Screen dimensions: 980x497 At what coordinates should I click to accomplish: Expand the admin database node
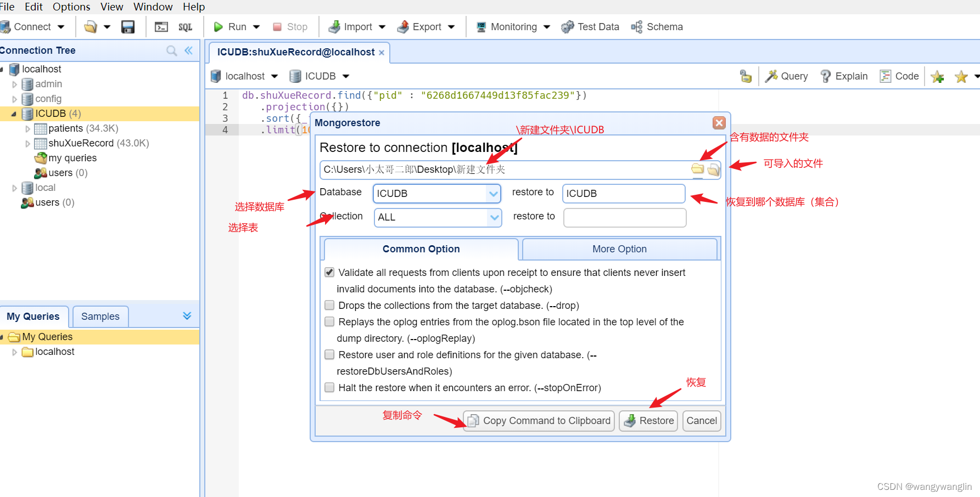[14, 84]
